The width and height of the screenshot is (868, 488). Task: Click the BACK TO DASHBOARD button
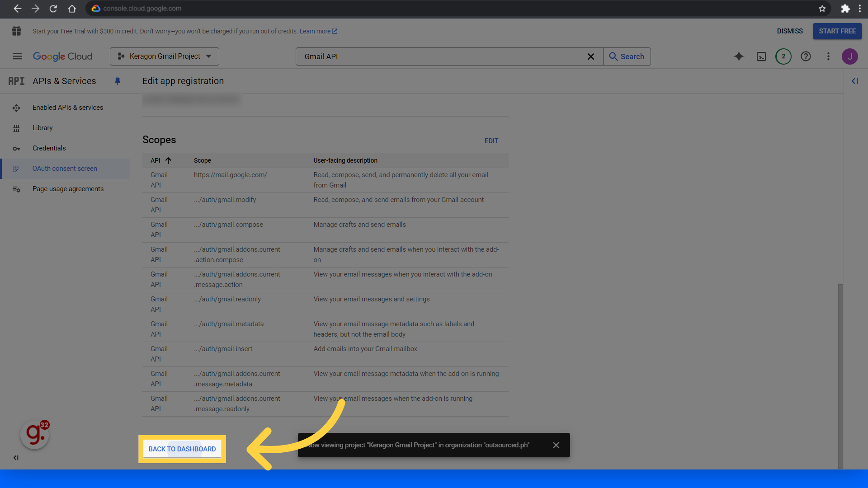[x=182, y=449]
